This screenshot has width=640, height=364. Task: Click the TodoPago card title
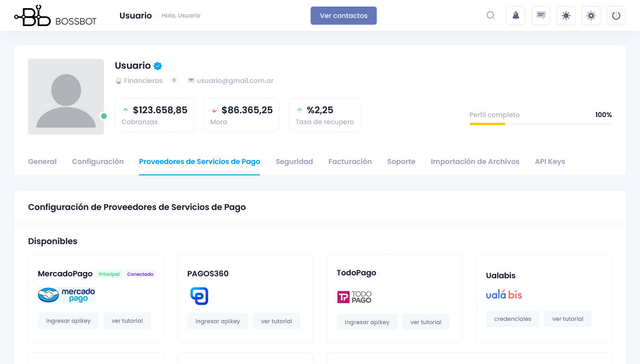click(356, 273)
